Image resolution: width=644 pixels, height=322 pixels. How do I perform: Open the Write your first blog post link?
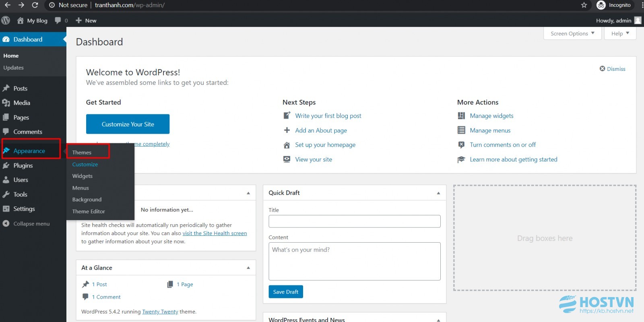(328, 116)
